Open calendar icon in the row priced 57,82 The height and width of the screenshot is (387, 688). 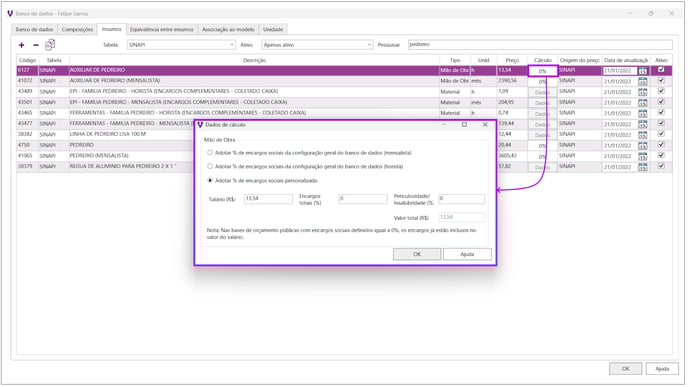pos(642,167)
